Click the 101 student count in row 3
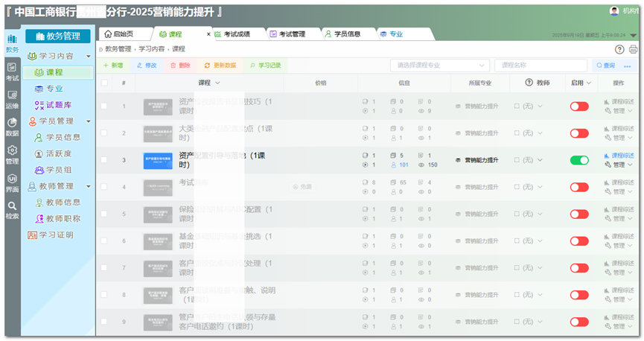The width and height of the screenshot is (644, 341). (x=401, y=165)
